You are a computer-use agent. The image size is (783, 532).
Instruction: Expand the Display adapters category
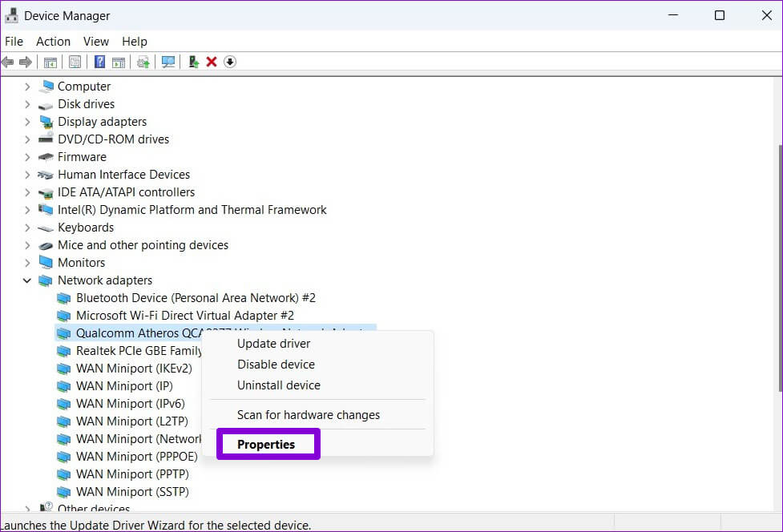coord(27,122)
